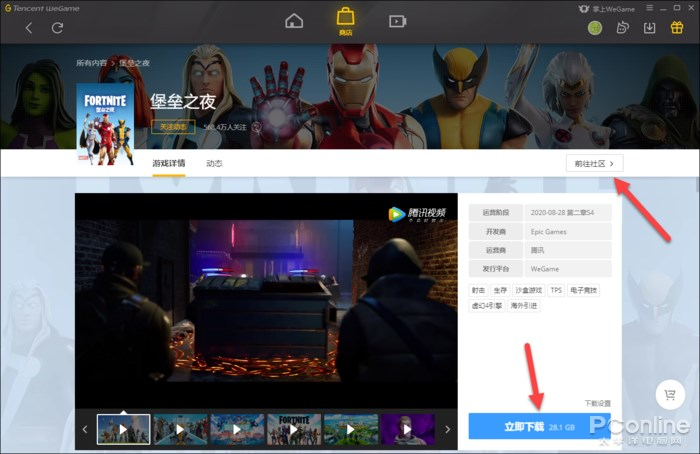700x454 pixels.
Task: Click the 前往社区 community button
Action: pyautogui.click(x=594, y=163)
